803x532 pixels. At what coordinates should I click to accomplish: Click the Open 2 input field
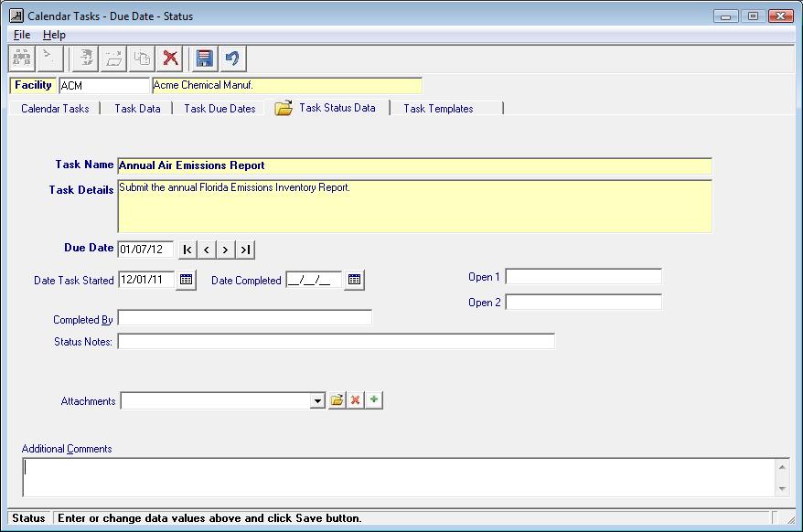pyautogui.click(x=584, y=302)
